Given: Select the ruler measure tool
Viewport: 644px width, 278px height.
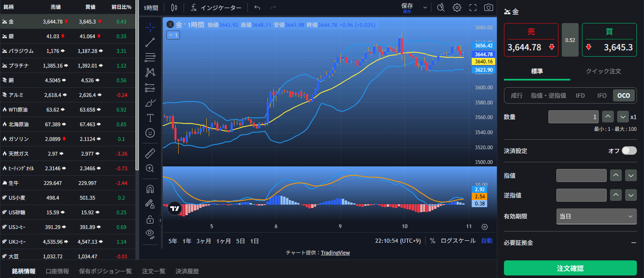Looking at the screenshot, I should 150,153.
